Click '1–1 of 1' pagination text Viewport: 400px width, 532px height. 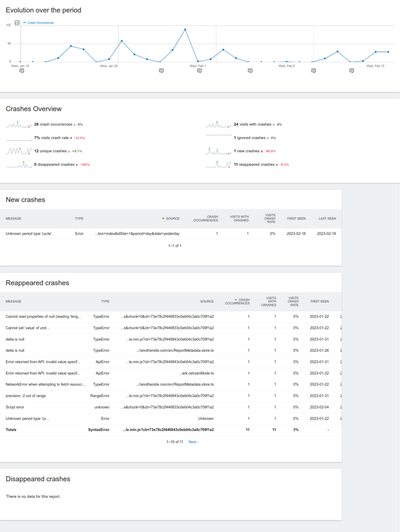pos(175,246)
